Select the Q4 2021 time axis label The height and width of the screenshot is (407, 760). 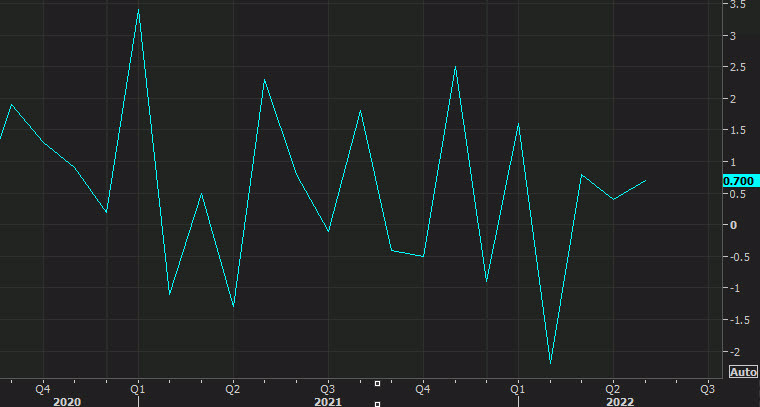pos(422,388)
